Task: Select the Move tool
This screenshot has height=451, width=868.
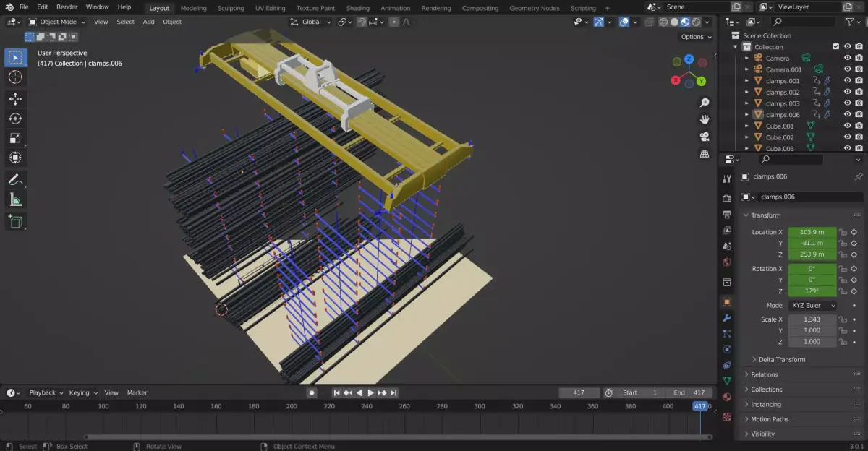Action: coord(15,99)
